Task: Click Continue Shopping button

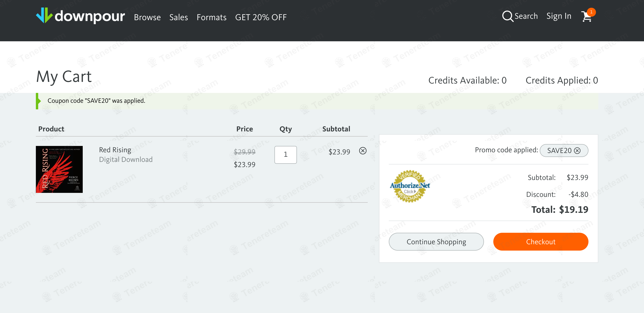Action: [436, 241]
